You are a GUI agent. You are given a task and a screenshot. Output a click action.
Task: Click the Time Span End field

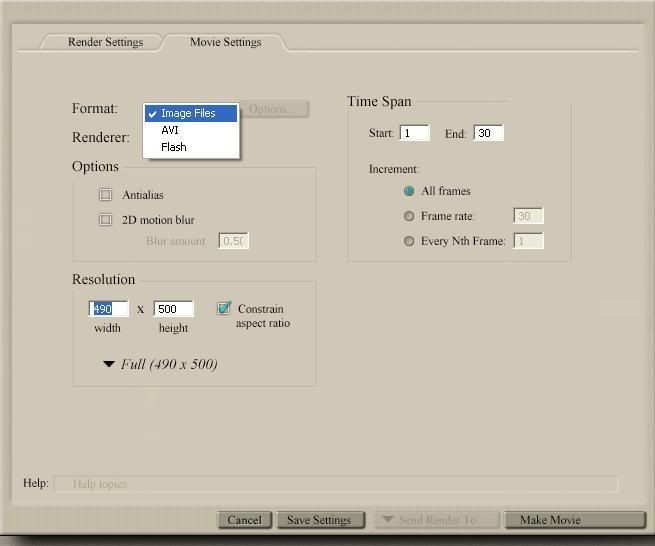click(488, 133)
